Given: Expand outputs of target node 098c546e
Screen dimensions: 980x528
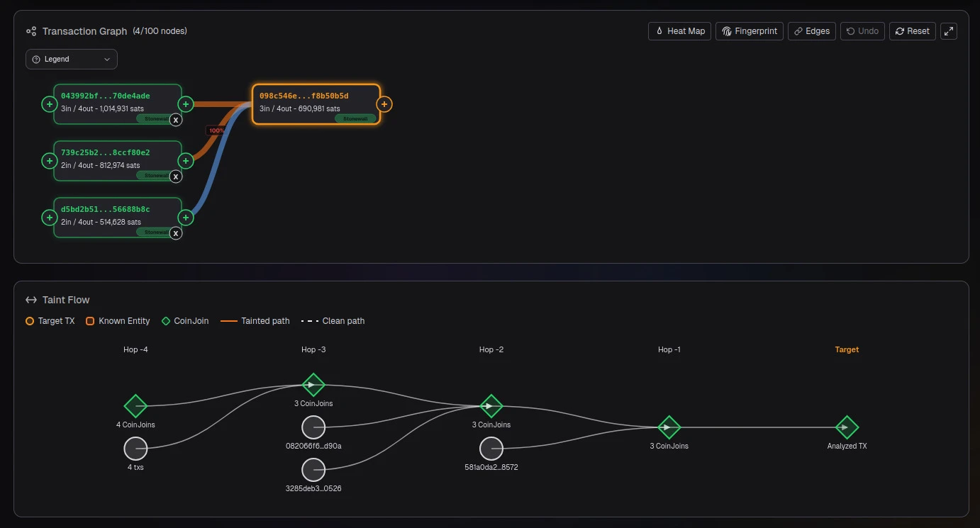Looking at the screenshot, I should 384,104.
